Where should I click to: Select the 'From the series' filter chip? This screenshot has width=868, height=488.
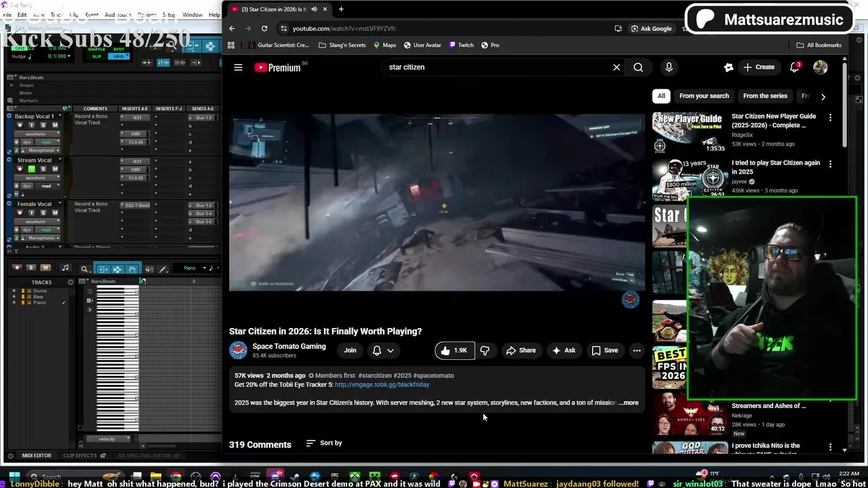pyautogui.click(x=765, y=96)
